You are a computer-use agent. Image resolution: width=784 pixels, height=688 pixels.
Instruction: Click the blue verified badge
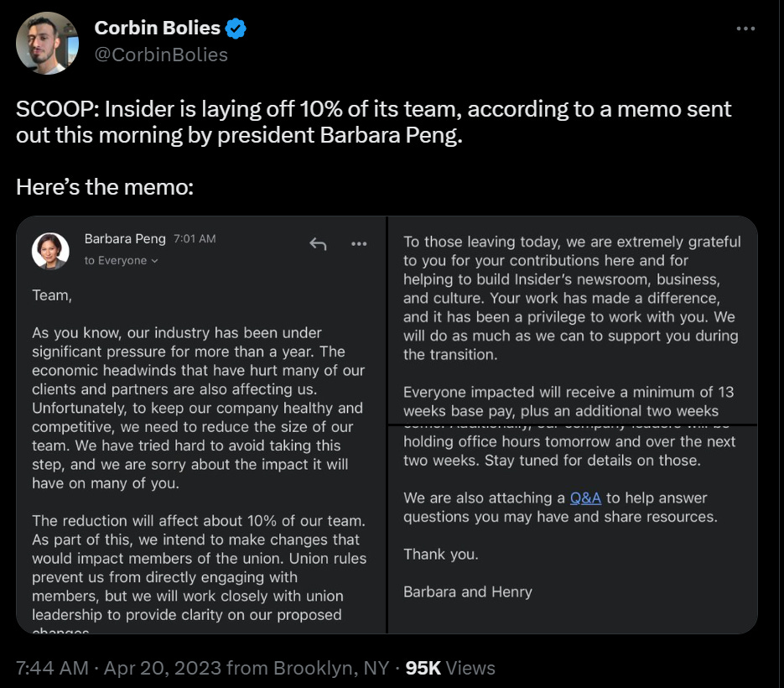pyautogui.click(x=236, y=29)
